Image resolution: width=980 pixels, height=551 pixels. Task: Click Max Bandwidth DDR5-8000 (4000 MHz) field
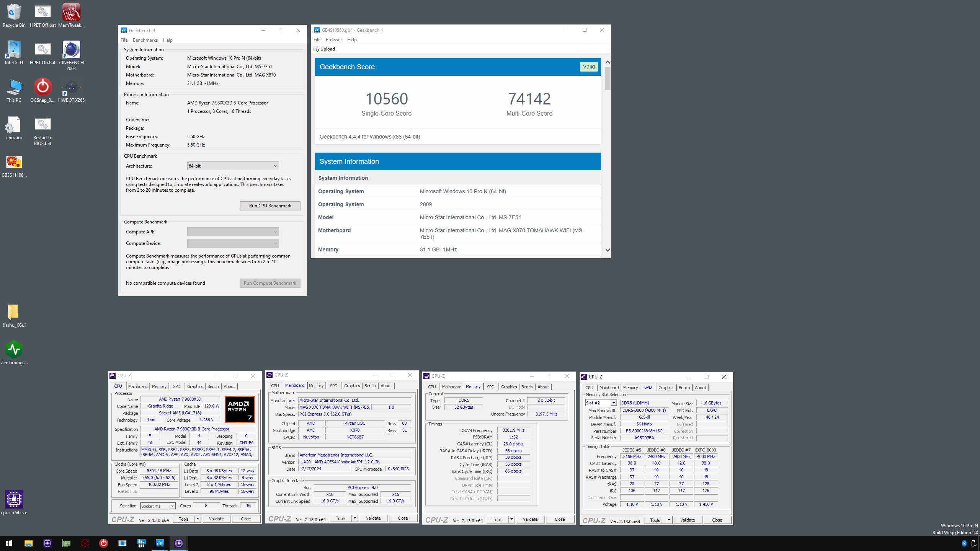[x=644, y=410]
